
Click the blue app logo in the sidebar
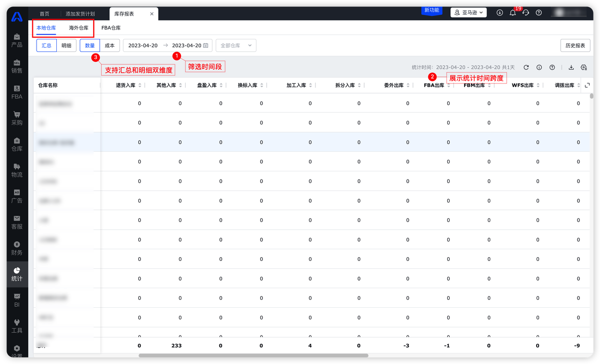[17, 17]
